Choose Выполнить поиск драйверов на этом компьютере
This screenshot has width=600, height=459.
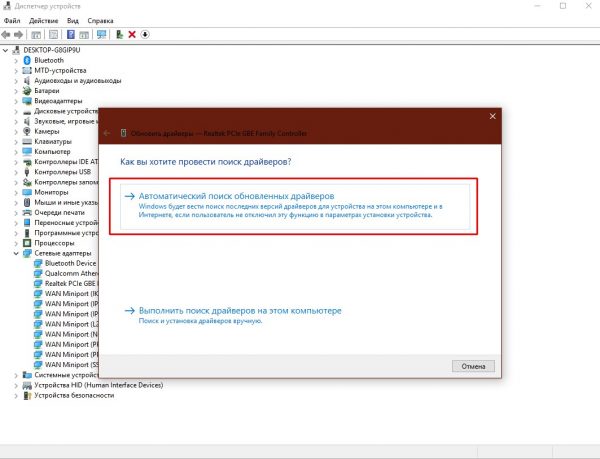click(240, 311)
